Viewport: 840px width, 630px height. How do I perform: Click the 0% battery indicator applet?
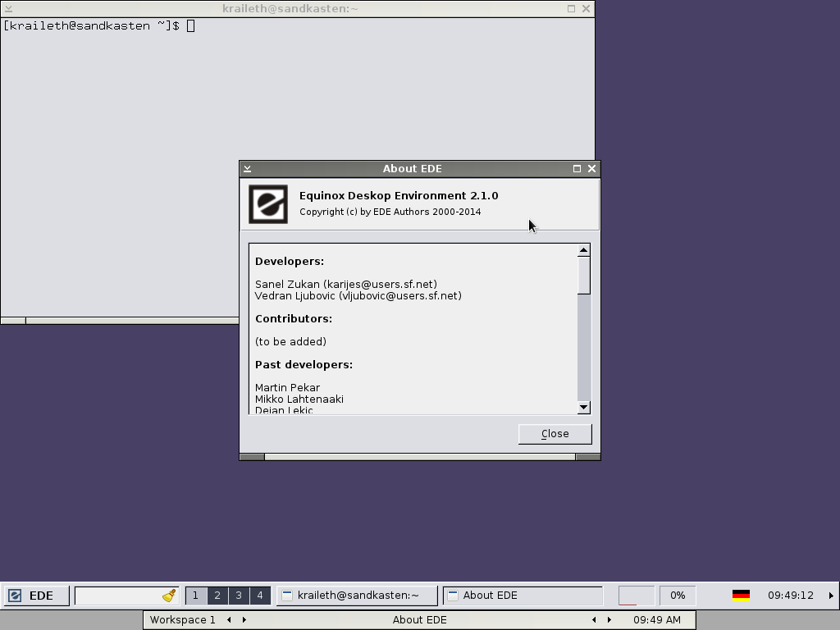point(678,596)
